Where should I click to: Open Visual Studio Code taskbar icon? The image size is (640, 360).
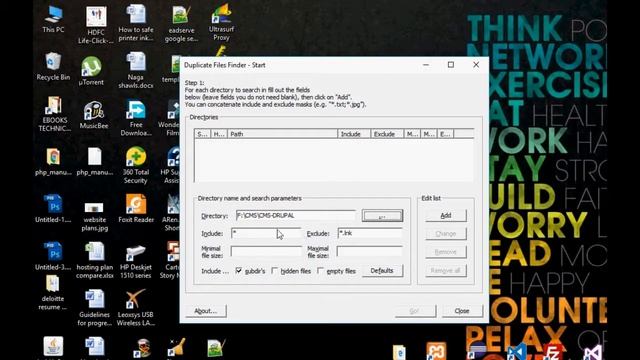517,352
